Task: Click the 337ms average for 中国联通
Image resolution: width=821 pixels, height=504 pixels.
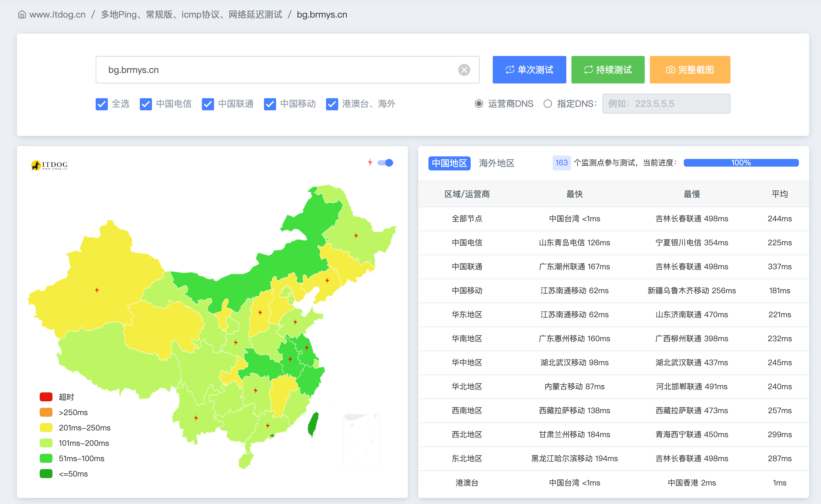Action: click(x=780, y=267)
